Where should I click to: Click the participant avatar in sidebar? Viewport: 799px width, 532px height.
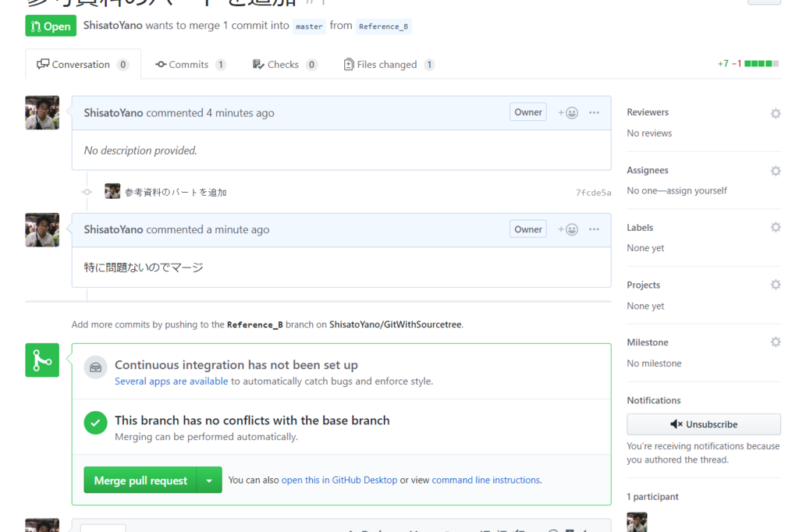click(x=637, y=523)
